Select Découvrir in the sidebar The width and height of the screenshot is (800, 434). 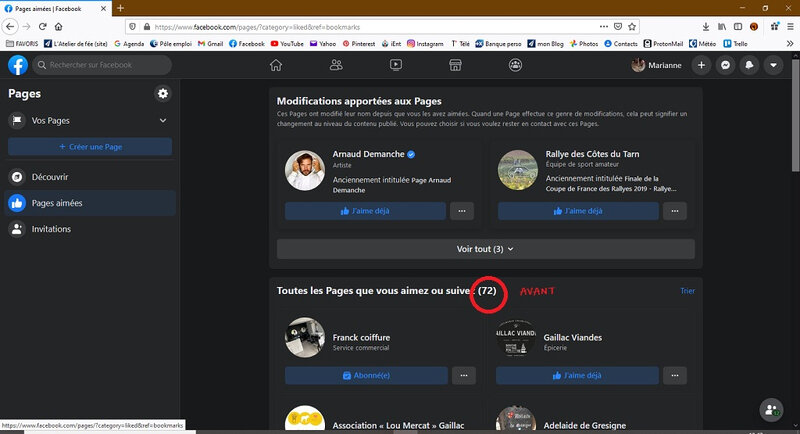[x=90, y=177]
